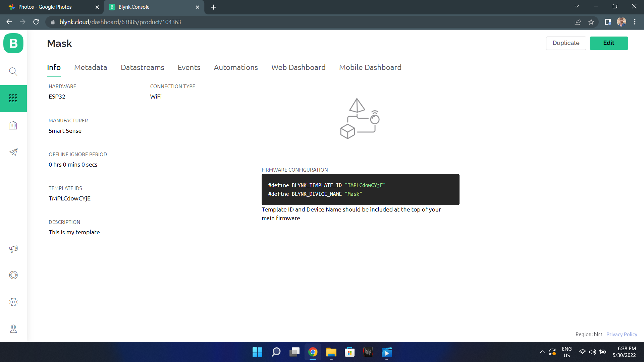Open the search icon in the Blynk sidebar
The height and width of the screenshot is (362, 644).
click(13, 71)
